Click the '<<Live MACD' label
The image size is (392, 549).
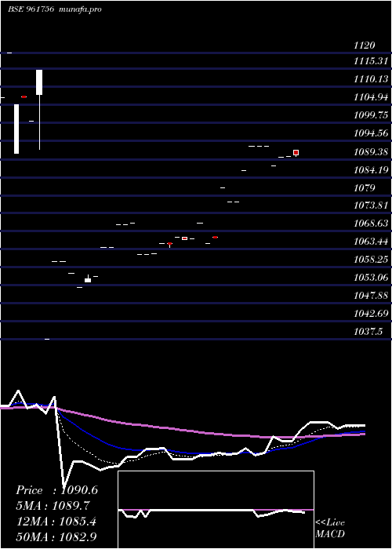pos(330,529)
